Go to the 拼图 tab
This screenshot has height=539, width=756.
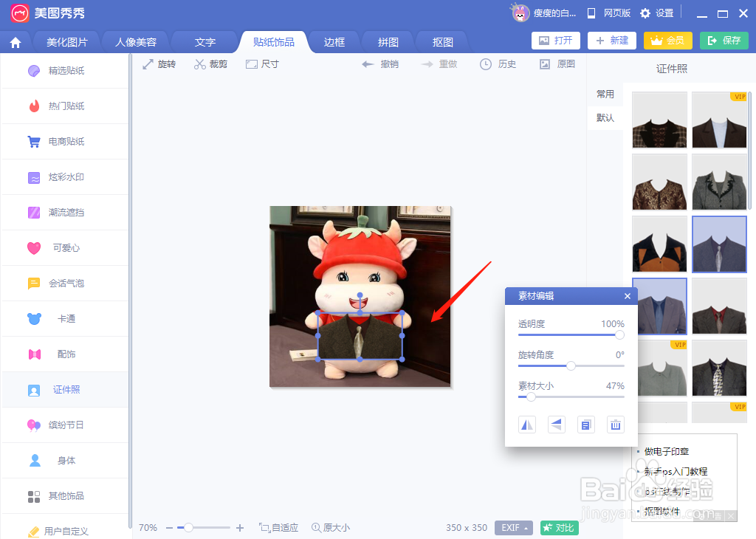(388, 42)
